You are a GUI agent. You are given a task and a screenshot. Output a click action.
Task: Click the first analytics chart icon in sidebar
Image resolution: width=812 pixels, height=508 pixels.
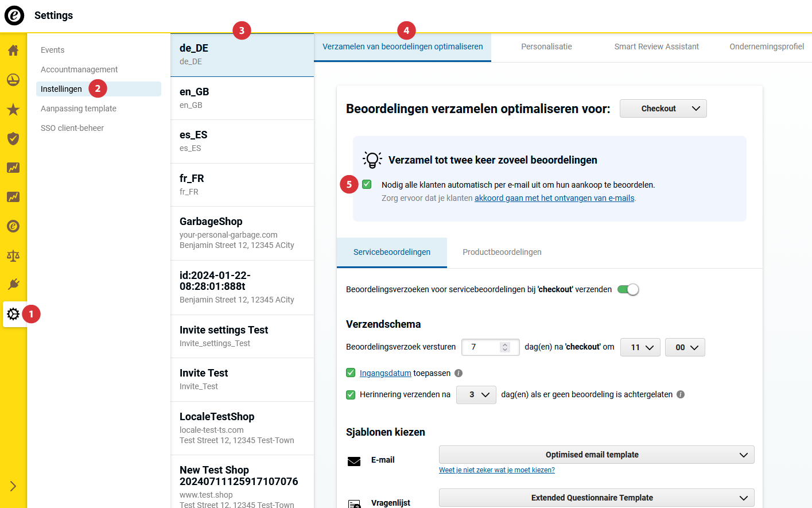pos(13,168)
